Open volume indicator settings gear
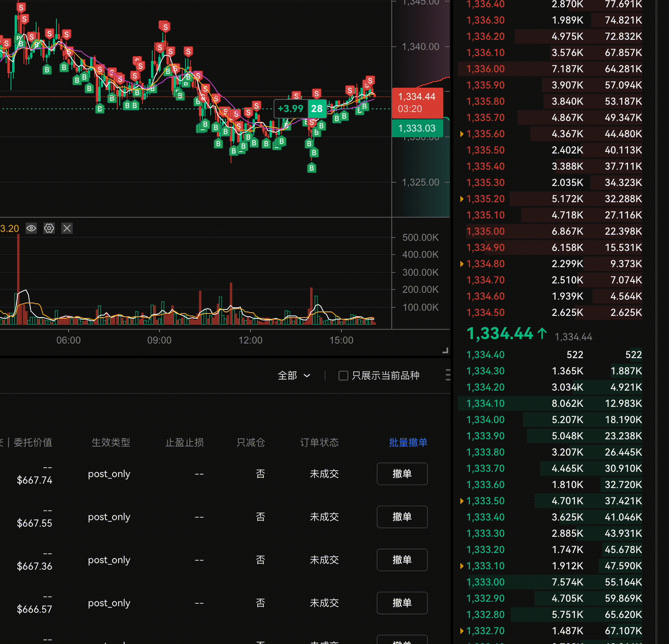The width and height of the screenshot is (669, 644). pyautogui.click(x=49, y=228)
